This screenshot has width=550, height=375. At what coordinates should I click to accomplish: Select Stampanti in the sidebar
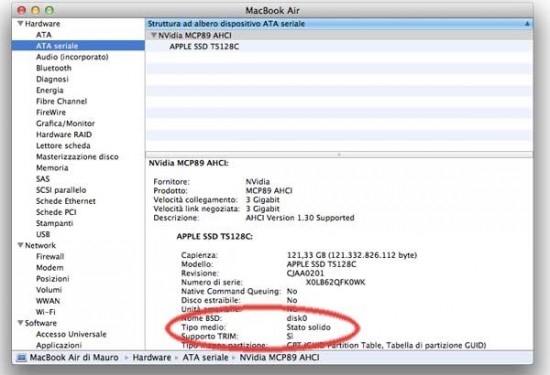coord(54,223)
